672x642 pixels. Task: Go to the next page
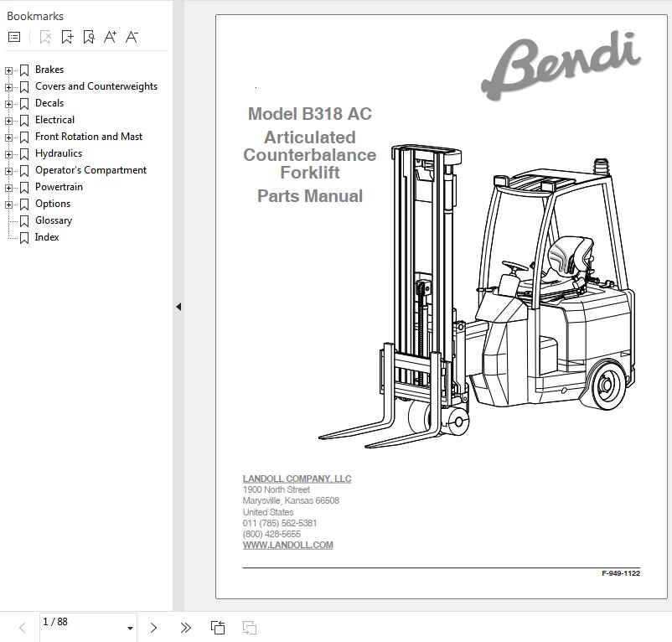coord(153,629)
